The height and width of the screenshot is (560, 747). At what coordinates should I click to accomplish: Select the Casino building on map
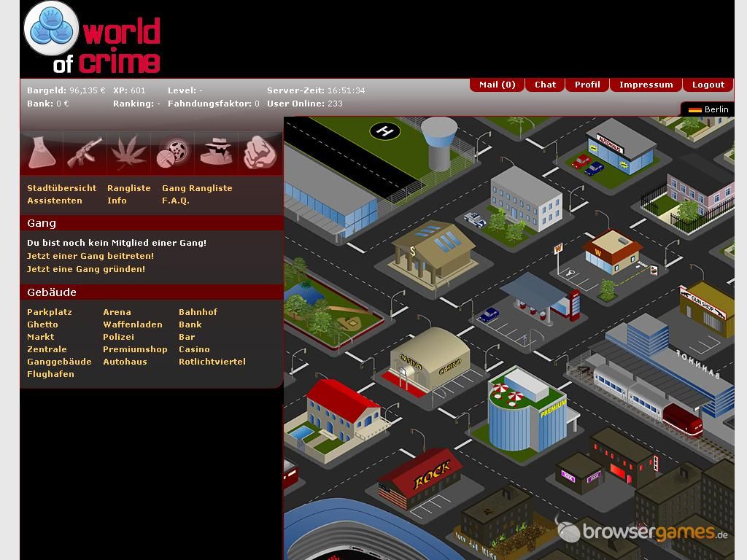(429, 362)
